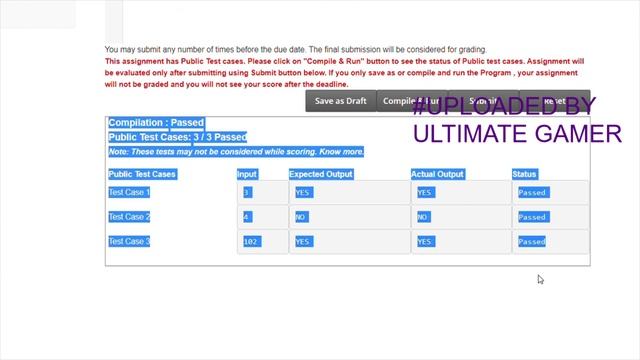Click the Submit button
The image size is (640, 360).
tap(484, 101)
